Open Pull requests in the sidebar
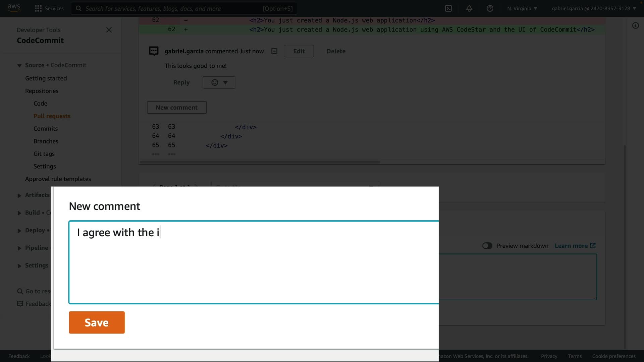 [x=52, y=116]
